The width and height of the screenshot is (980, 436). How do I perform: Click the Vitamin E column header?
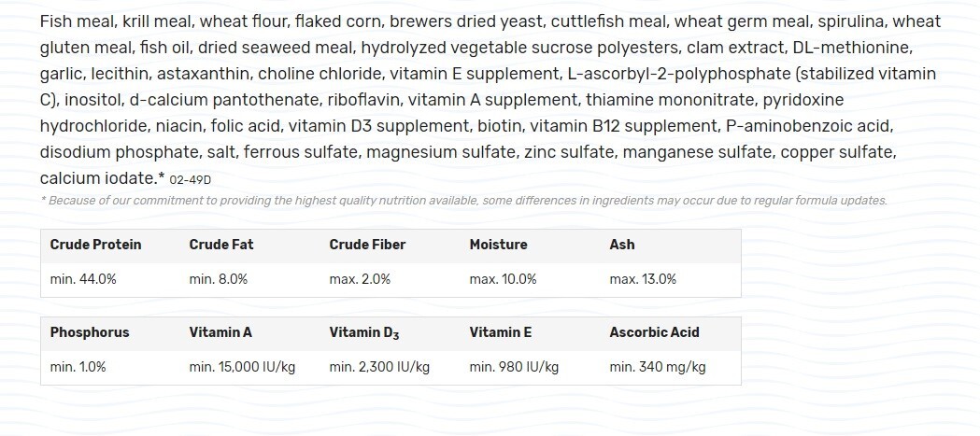tap(500, 332)
